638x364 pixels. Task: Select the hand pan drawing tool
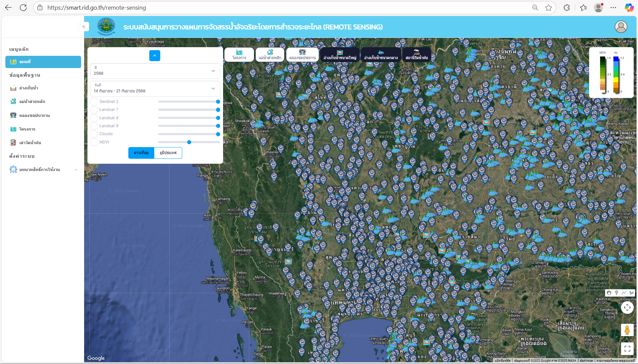pos(609,293)
